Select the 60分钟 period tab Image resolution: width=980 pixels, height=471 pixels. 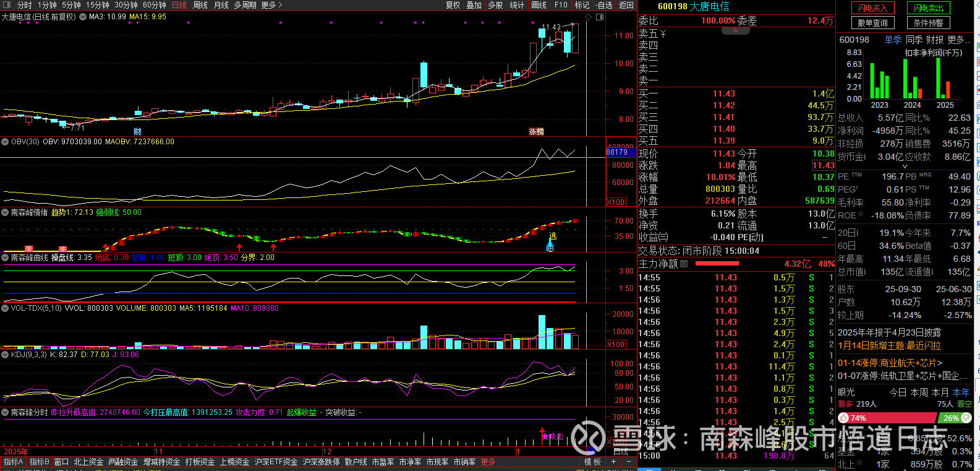(x=155, y=5)
